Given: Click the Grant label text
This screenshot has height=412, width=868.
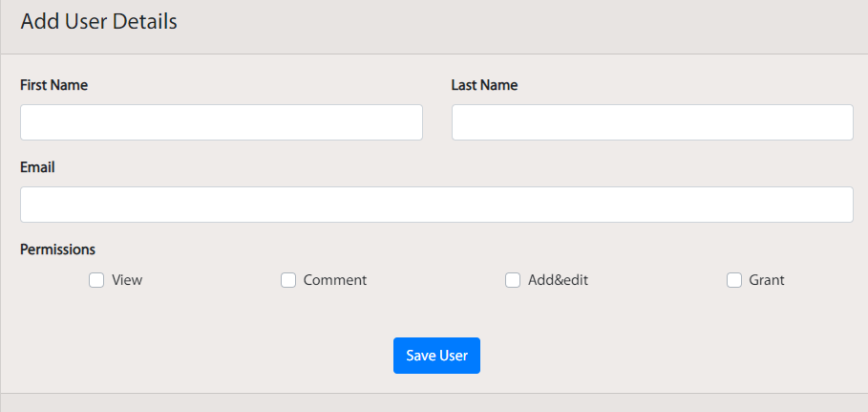Looking at the screenshot, I should tap(766, 280).
